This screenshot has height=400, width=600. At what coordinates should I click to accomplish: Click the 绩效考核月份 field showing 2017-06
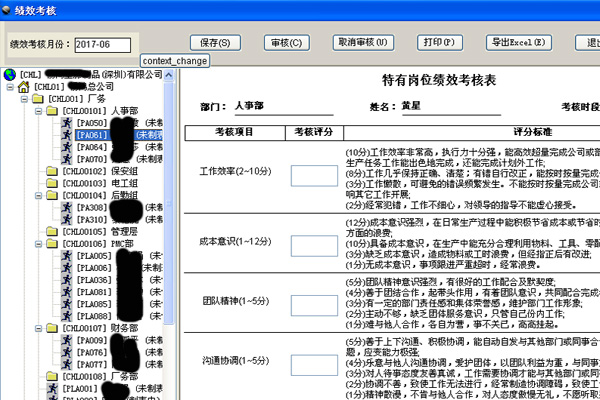coord(103,45)
